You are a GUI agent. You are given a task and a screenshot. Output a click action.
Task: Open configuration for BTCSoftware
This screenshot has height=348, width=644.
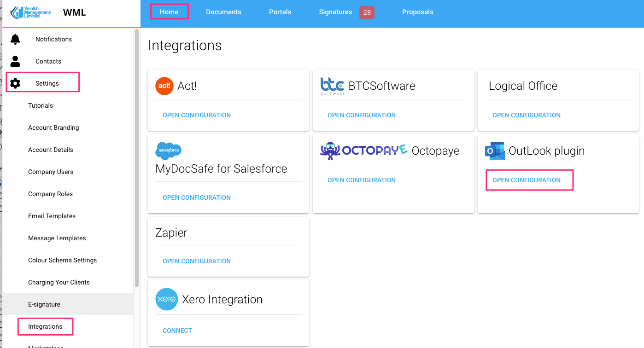[x=362, y=115]
